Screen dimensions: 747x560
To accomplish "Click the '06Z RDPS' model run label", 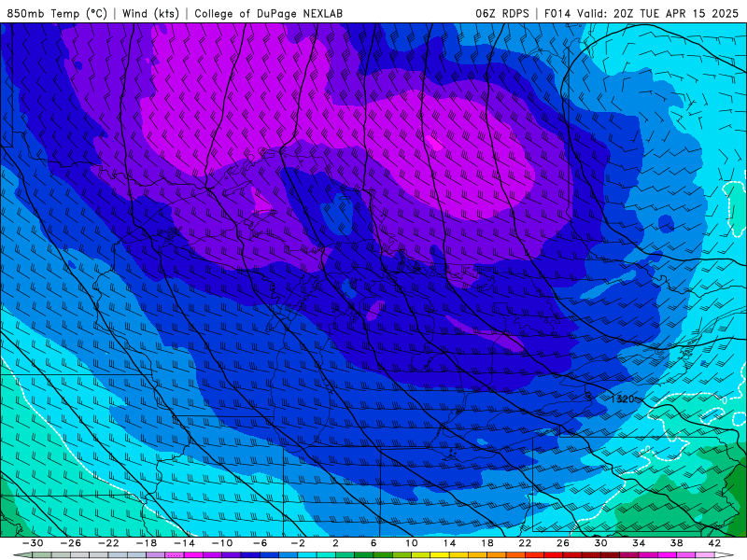I will 502,13.
